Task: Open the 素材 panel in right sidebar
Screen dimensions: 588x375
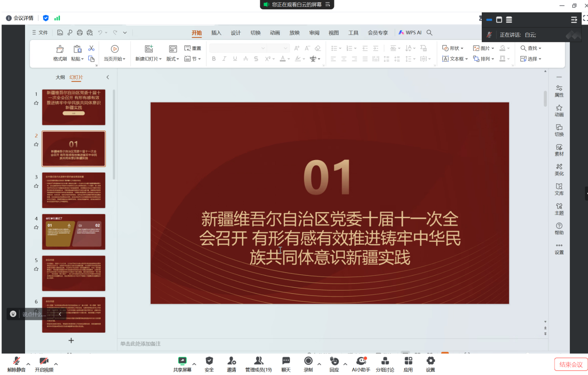Action: click(x=559, y=149)
